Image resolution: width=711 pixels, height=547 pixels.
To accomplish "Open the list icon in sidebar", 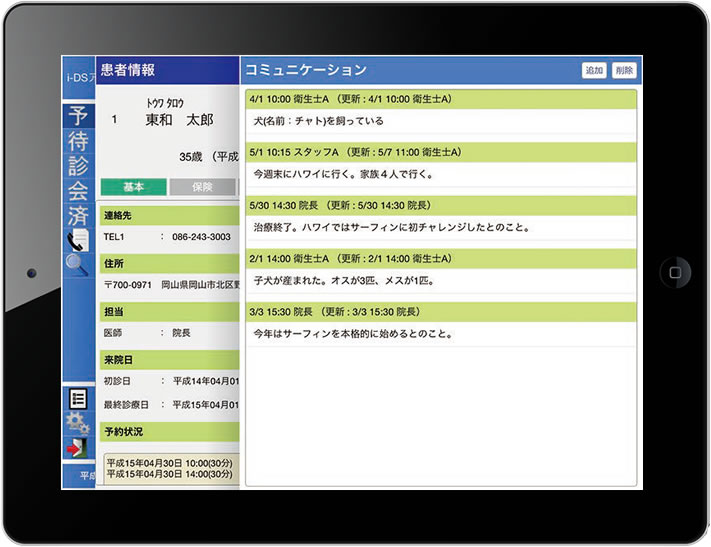I will point(78,398).
